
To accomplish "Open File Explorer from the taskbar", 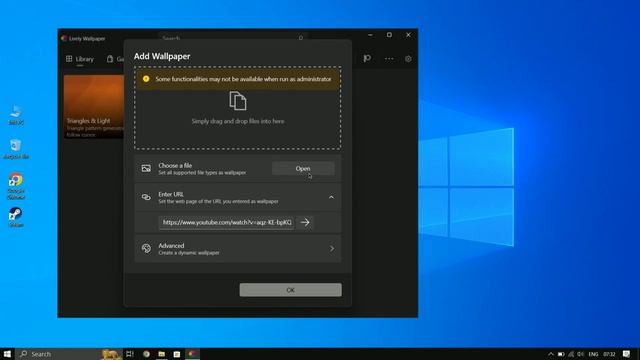I will point(162,354).
